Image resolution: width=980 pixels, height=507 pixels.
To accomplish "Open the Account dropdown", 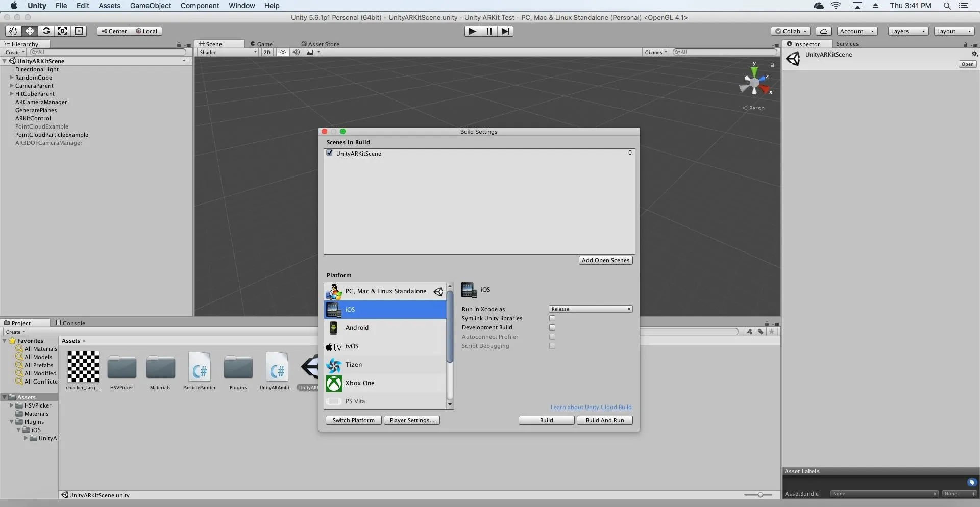I will [857, 31].
